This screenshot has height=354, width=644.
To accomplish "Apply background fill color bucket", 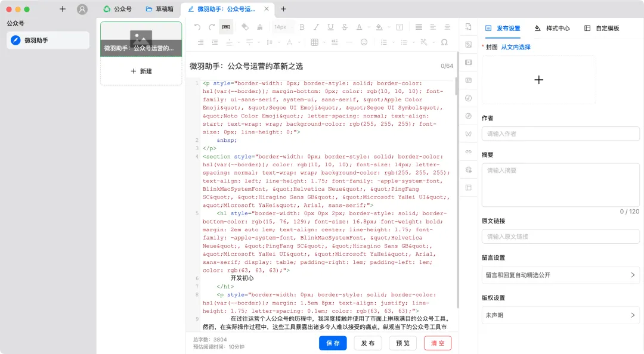I will [x=379, y=27].
